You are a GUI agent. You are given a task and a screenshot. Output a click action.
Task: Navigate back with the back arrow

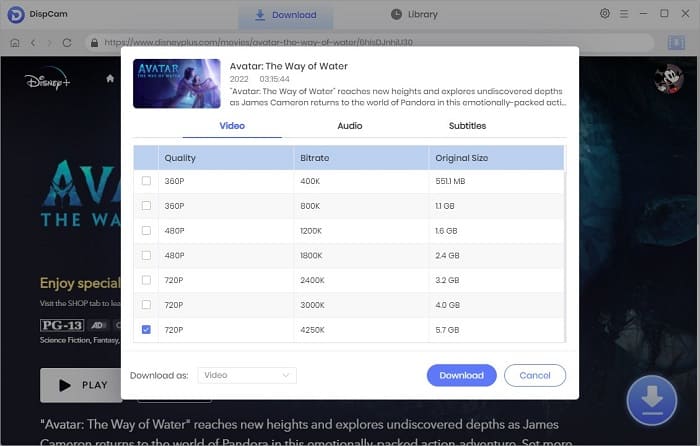pos(33,43)
